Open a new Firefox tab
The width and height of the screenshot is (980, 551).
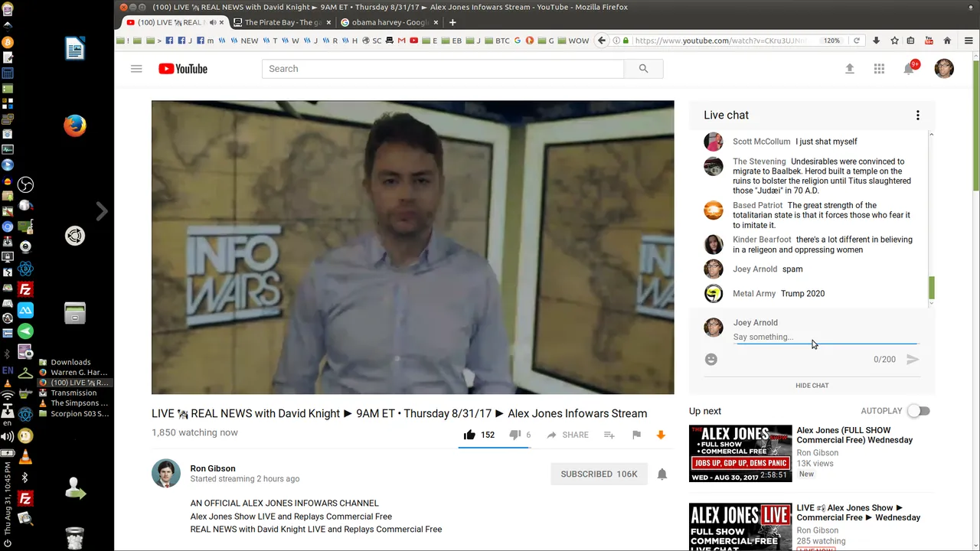point(452,22)
